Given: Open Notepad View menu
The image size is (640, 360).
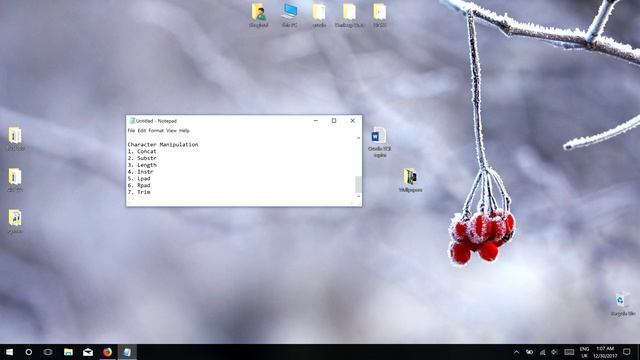Looking at the screenshot, I should (171, 131).
